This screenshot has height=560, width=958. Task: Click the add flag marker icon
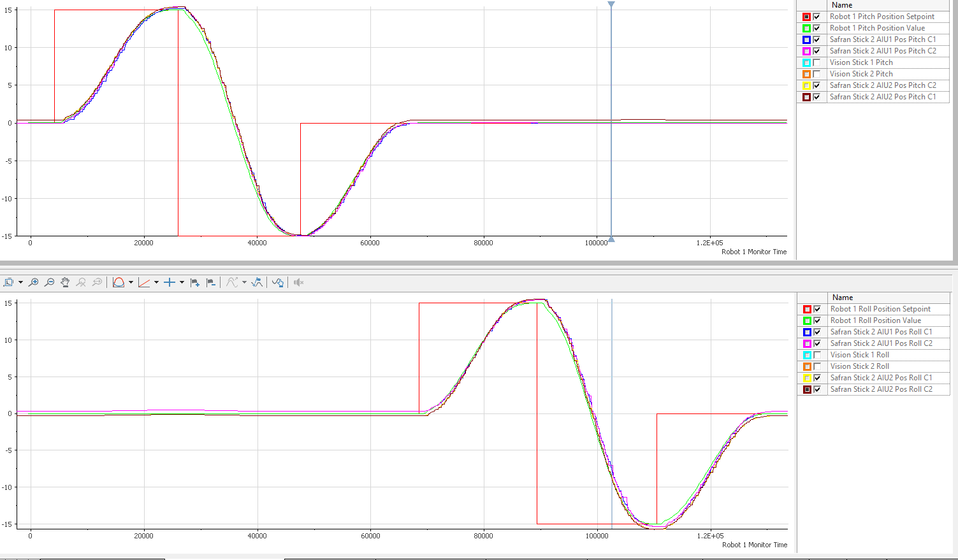point(195,282)
